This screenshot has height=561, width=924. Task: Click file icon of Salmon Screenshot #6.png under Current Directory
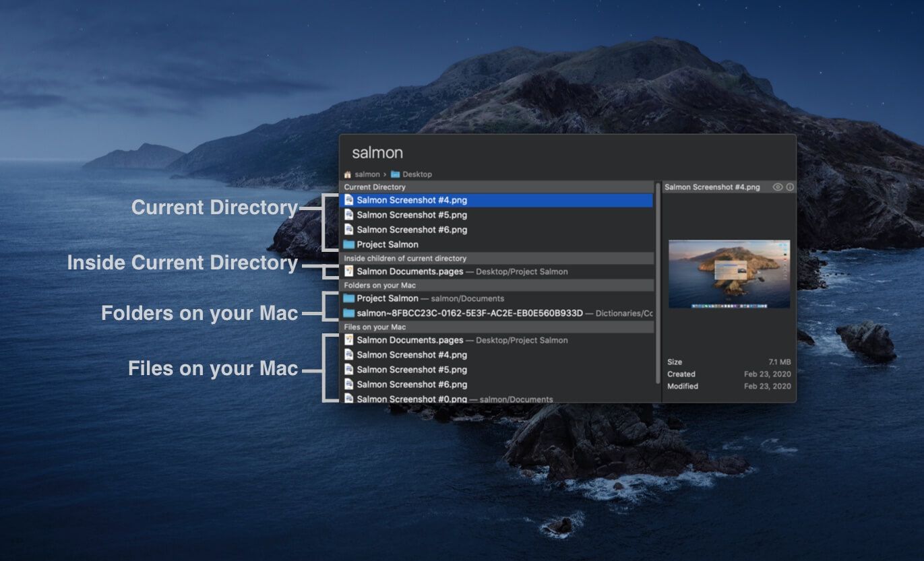pyautogui.click(x=348, y=230)
